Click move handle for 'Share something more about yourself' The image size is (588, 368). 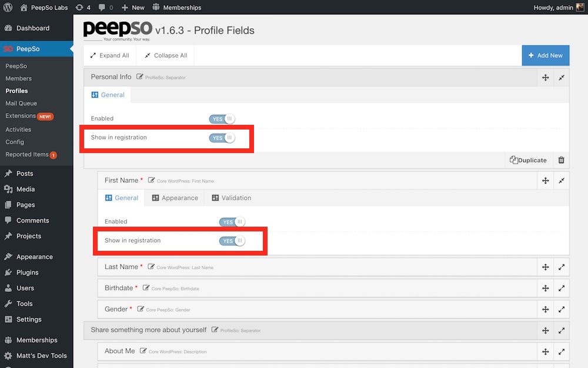click(x=545, y=330)
